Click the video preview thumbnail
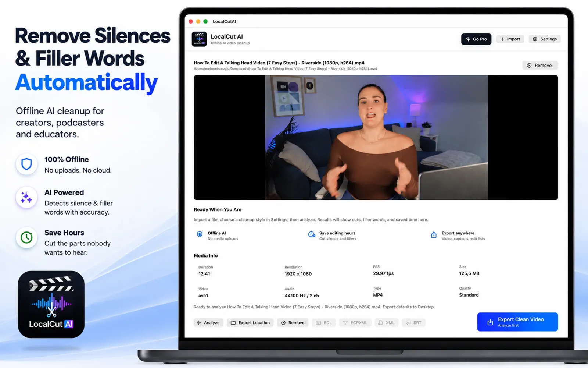 click(x=376, y=138)
